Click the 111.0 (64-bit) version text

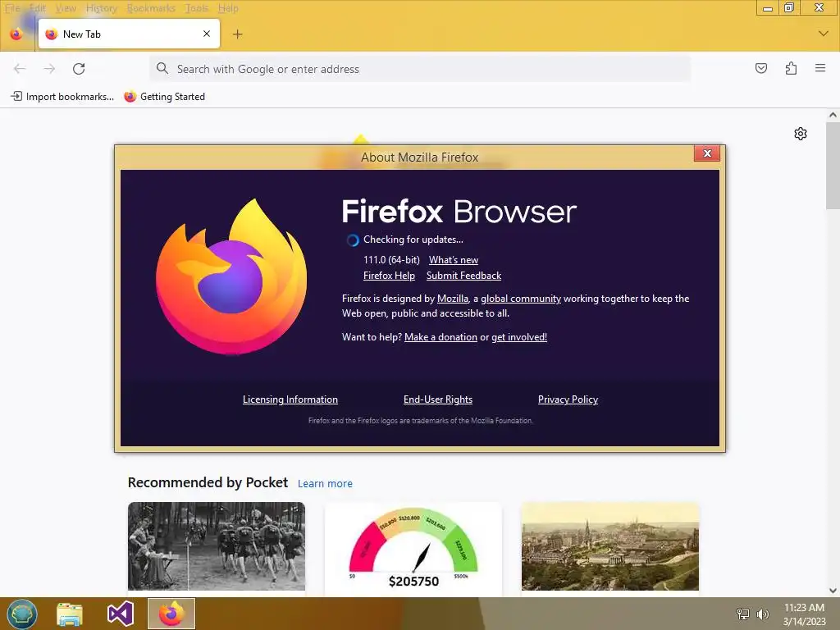coord(391,260)
